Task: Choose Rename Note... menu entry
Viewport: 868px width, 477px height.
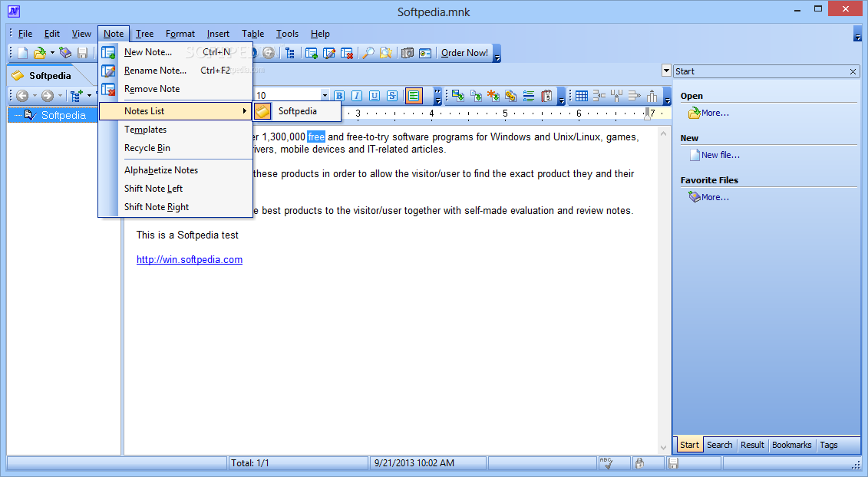Action: (x=176, y=71)
